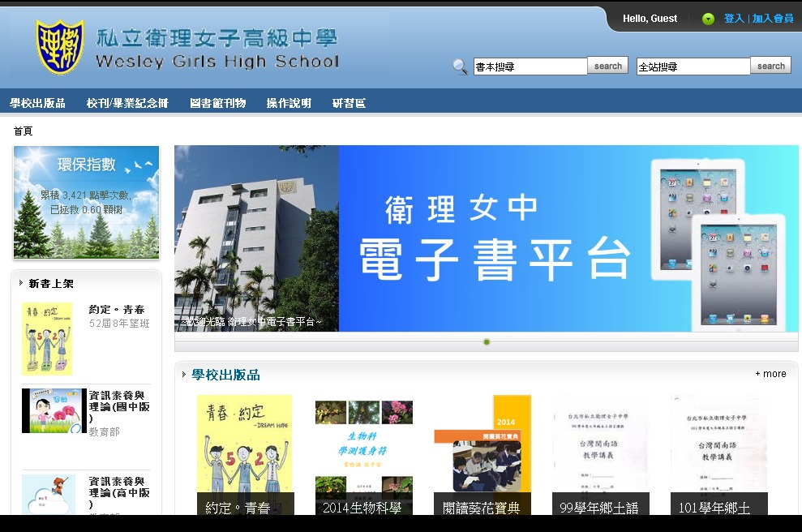This screenshot has width=802, height=532.
Task: Click the 新書上架 section arrow
Action: click(x=21, y=283)
